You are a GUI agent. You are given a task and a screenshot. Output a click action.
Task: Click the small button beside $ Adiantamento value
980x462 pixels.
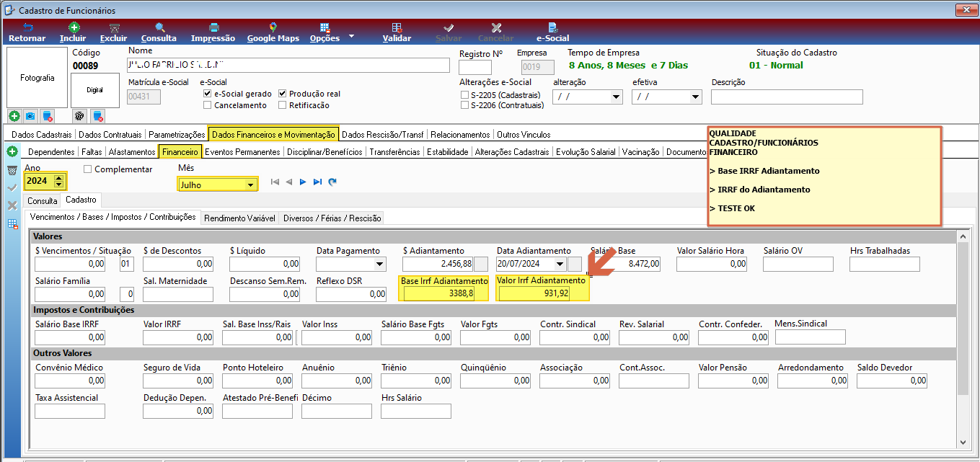(x=481, y=264)
